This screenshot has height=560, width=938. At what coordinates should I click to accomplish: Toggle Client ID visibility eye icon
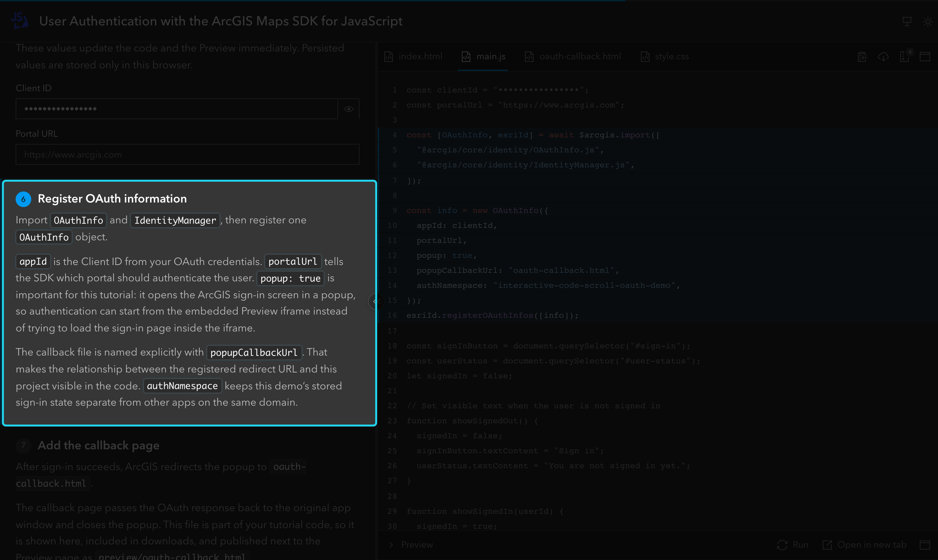click(x=348, y=109)
